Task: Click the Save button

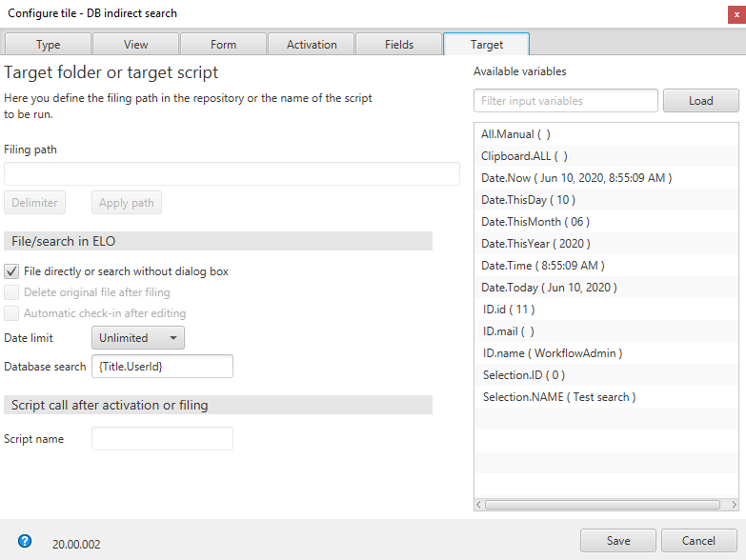Action: [618, 541]
